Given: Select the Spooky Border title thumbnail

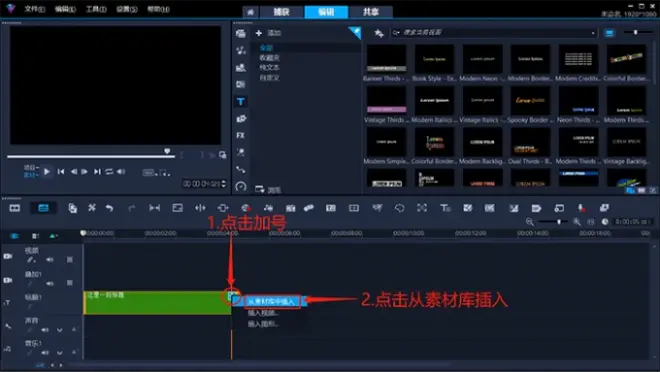Looking at the screenshot, I should tap(530, 101).
